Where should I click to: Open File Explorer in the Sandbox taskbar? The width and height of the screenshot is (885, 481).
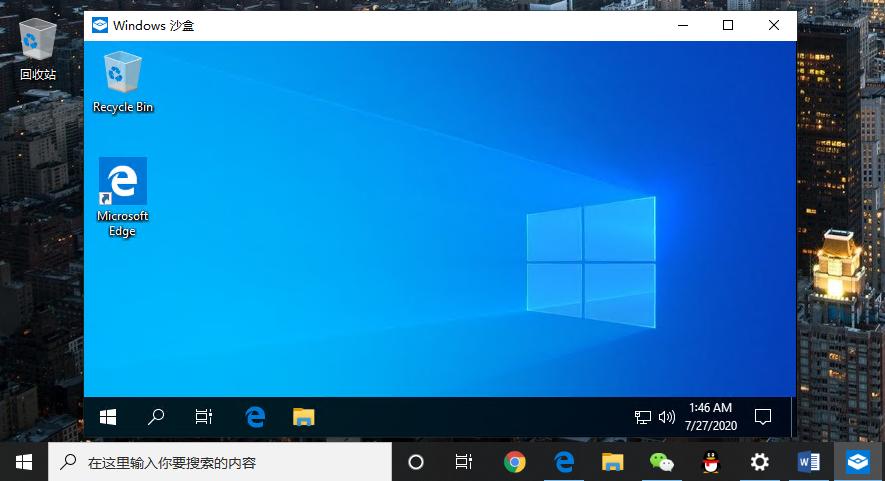coord(304,417)
